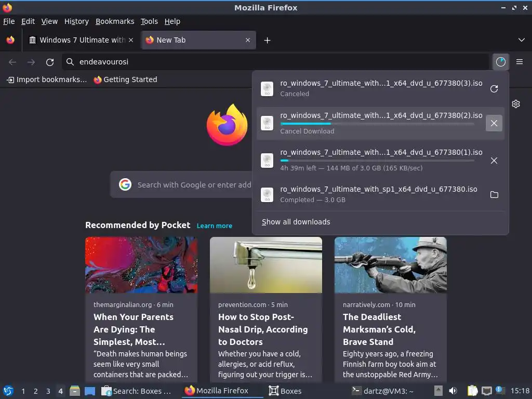532x399 pixels.
Task: Click the 4h 39m left status text
Action: click(351, 168)
